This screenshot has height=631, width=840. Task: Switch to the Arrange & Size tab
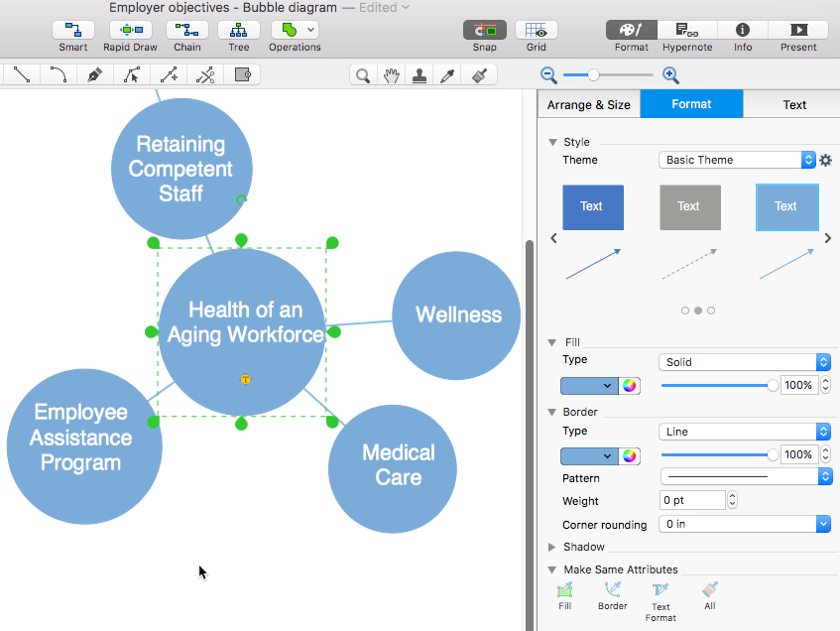[588, 104]
